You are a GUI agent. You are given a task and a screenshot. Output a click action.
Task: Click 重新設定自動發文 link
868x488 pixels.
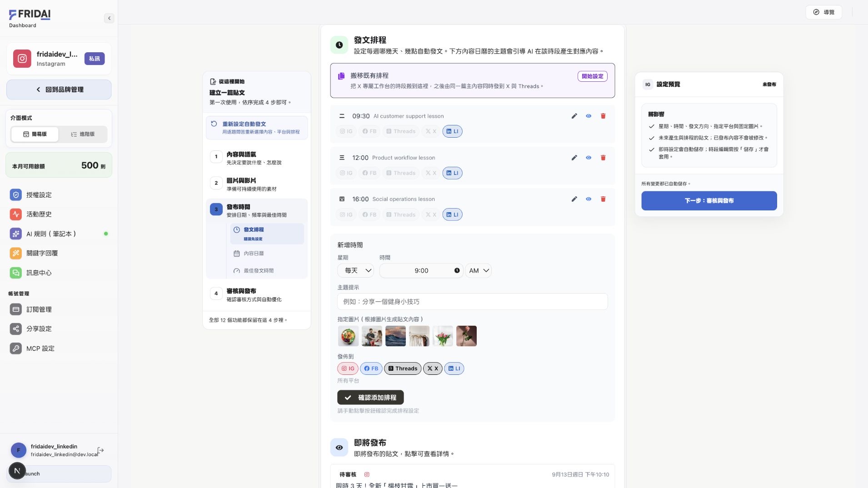point(257,128)
